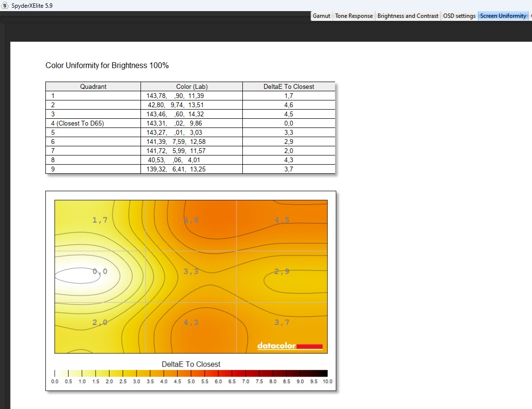Click the 0,0 label on the heatmap

[x=100, y=271]
